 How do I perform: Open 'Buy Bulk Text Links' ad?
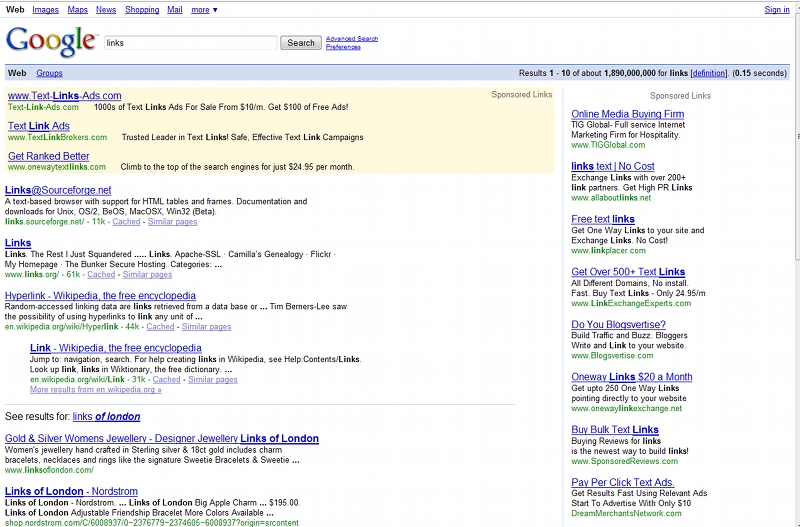pyautogui.click(x=615, y=430)
